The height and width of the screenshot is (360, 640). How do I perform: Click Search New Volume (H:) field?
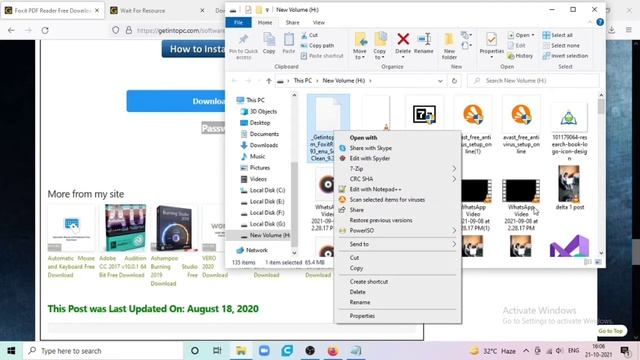click(533, 81)
